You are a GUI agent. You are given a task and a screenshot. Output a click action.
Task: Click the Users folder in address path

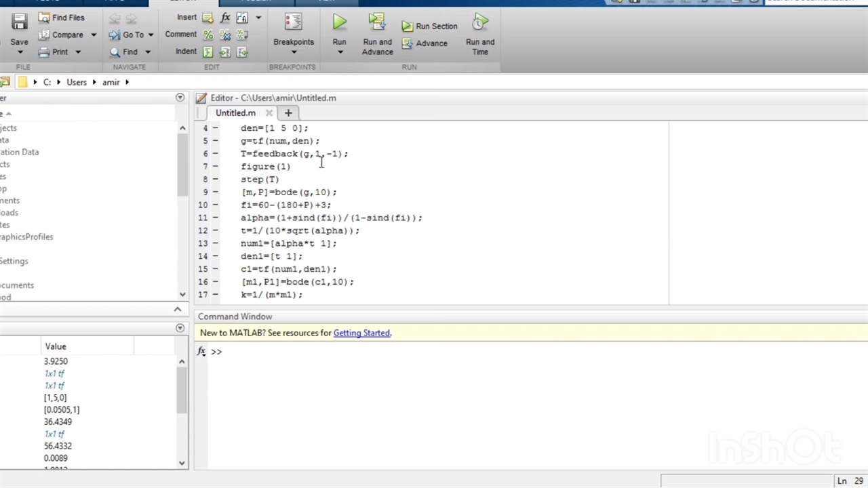click(x=77, y=82)
